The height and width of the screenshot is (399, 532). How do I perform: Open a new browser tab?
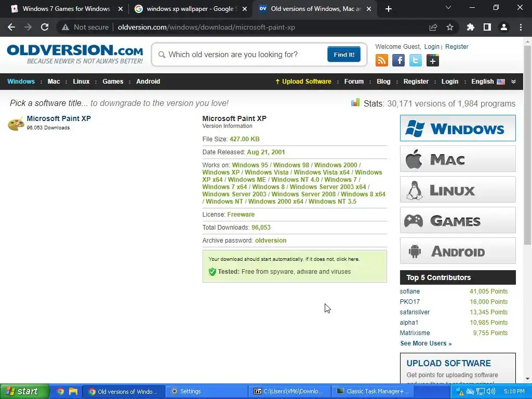389,9
